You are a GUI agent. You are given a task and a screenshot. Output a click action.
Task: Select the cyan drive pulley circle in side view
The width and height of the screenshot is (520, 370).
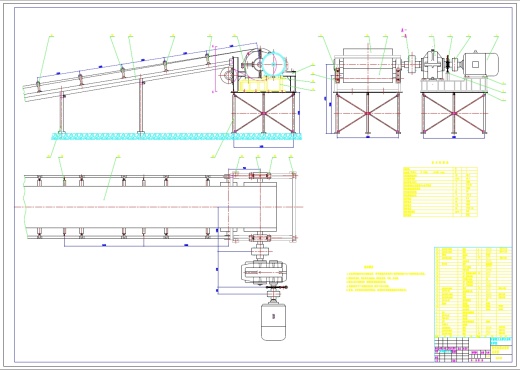pos(274,64)
